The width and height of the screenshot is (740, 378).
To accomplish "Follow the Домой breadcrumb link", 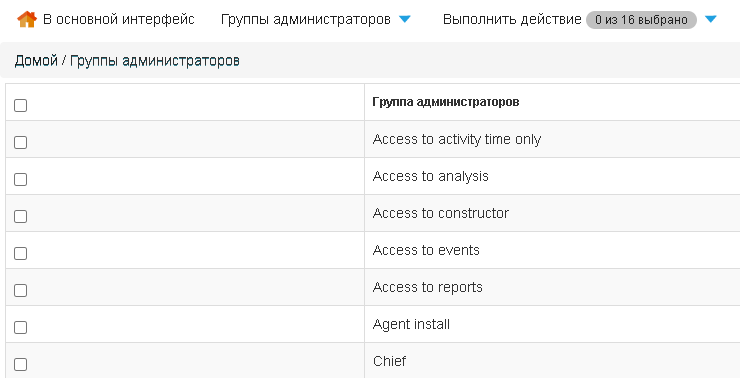I will pyautogui.click(x=36, y=61).
